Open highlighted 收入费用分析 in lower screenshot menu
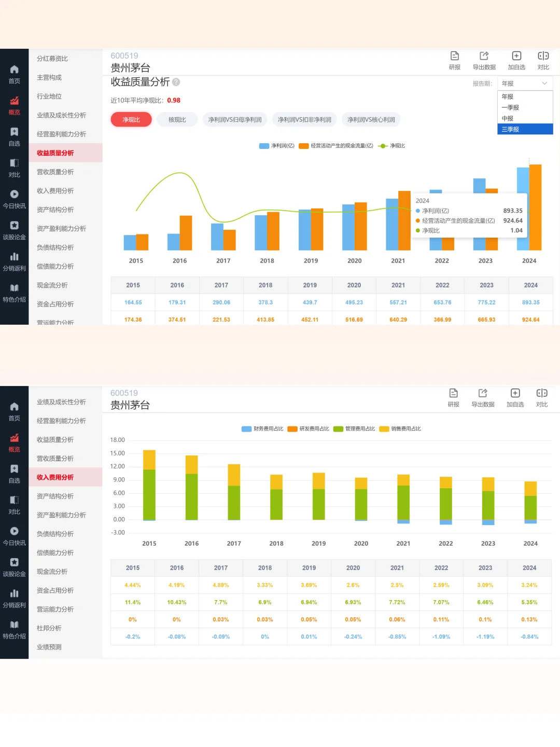The width and height of the screenshot is (560, 747). (x=65, y=477)
